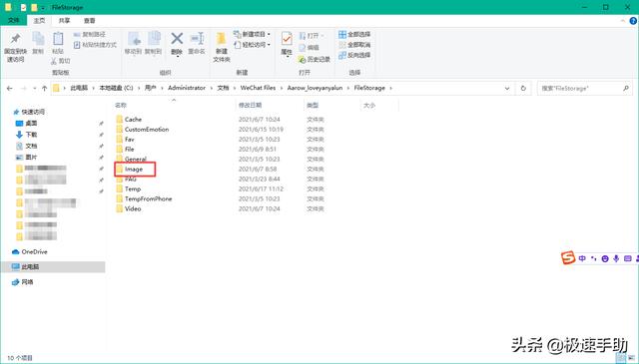Sort by 修改日期 column header
The width and height of the screenshot is (639, 364).
click(x=250, y=105)
